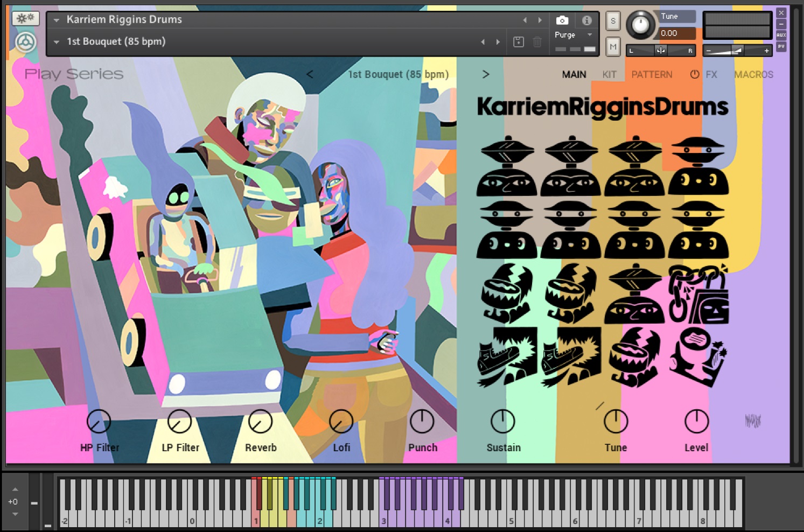This screenshot has width=804, height=532.
Task: Toggle the AUX button
Action: 781,35
